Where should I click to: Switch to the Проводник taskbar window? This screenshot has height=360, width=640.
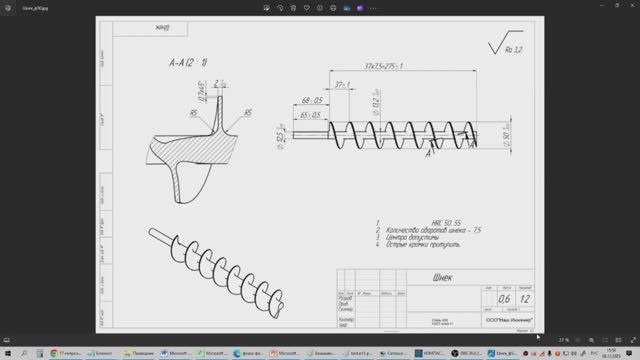139,353
